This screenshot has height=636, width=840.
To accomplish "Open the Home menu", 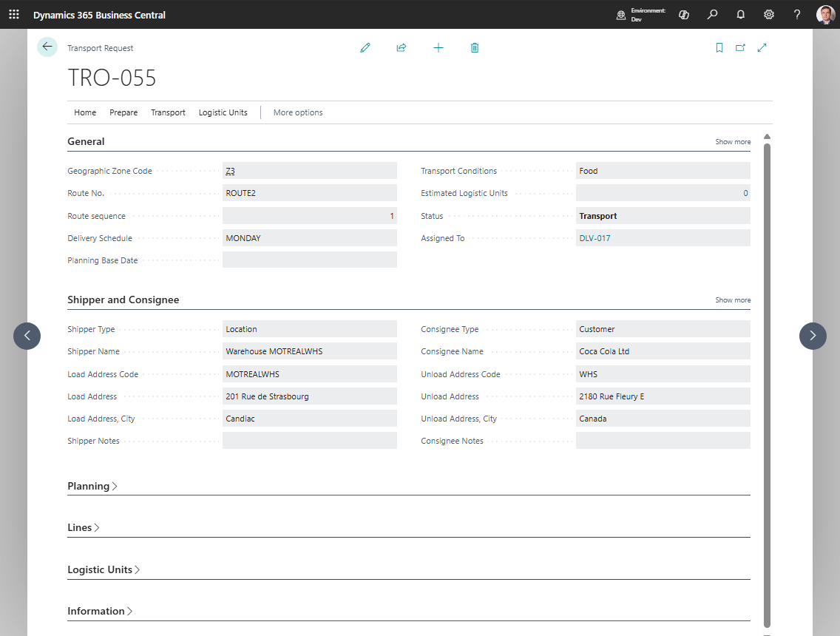I will click(85, 112).
